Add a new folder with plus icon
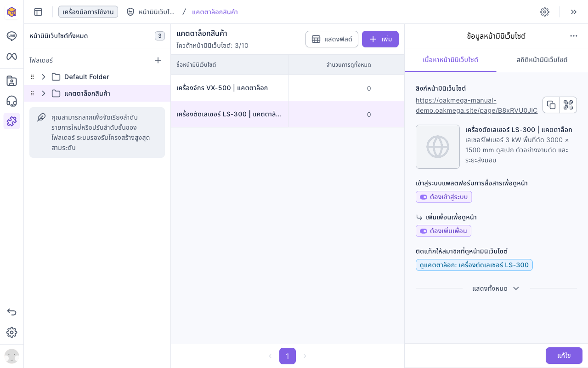Screen dimensions: 588x368 tap(158, 60)
